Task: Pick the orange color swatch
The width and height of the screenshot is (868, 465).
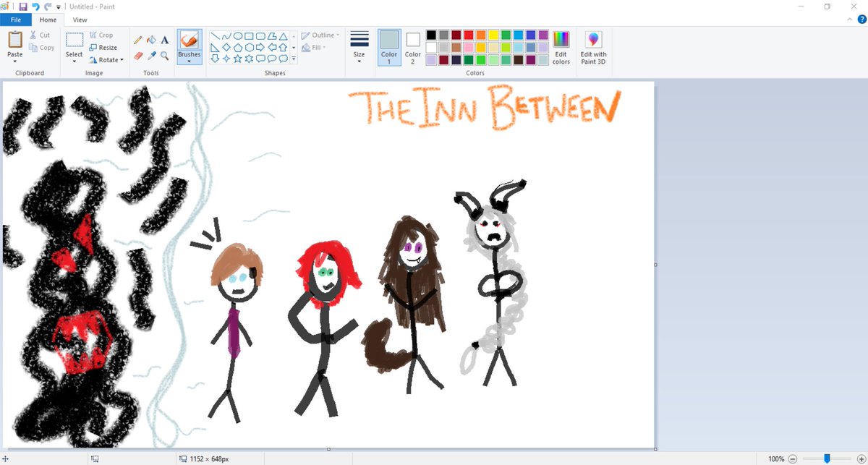Action: pyautogui.click(x=481, y=35)
